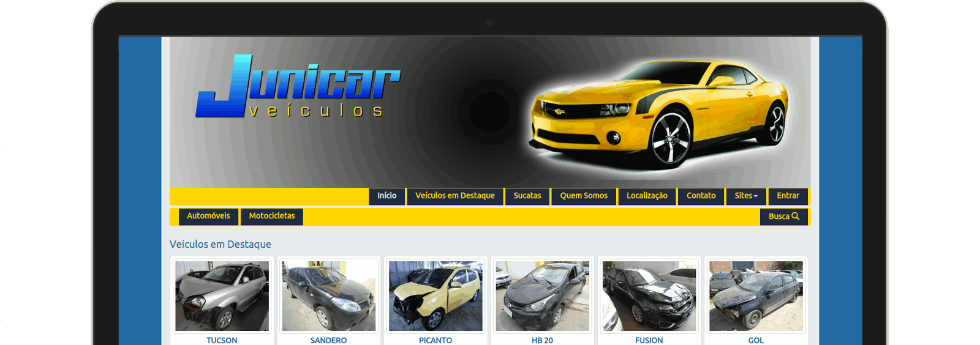Switch to the Automóveis category tab
This screenshot has height=345, width=980.
coord(208,216)
